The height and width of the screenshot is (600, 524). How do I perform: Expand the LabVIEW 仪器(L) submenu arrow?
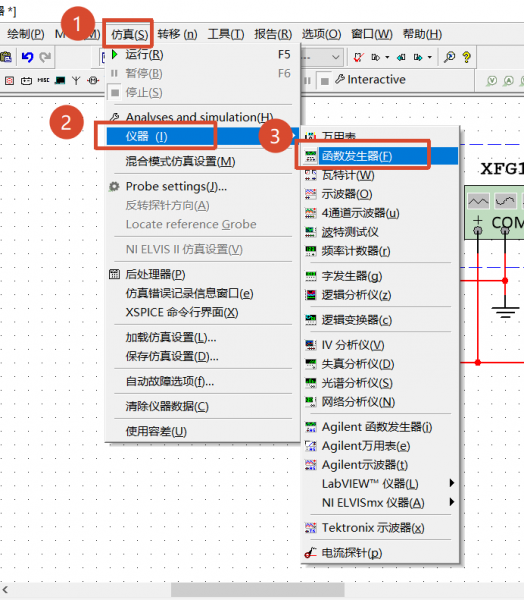[452, 483]
